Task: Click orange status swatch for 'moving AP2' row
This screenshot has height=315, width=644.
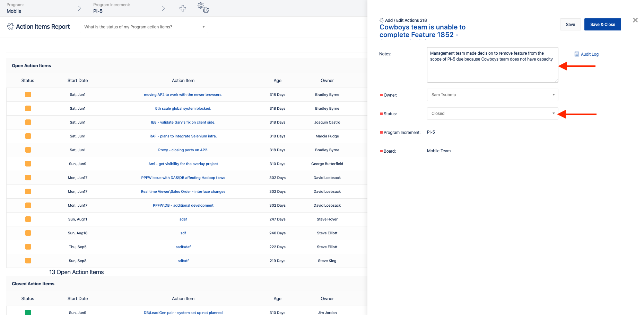Action: (x=28, y=94)
